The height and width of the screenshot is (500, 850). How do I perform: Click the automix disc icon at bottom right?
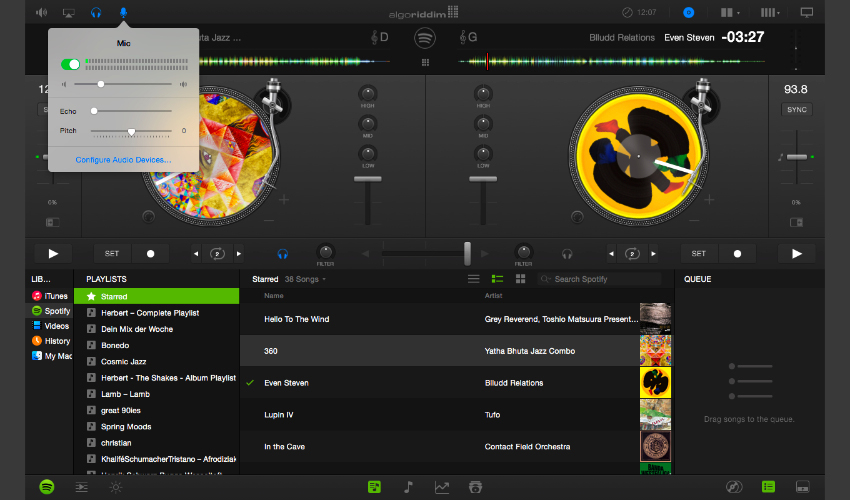click(x=734, y=487)
